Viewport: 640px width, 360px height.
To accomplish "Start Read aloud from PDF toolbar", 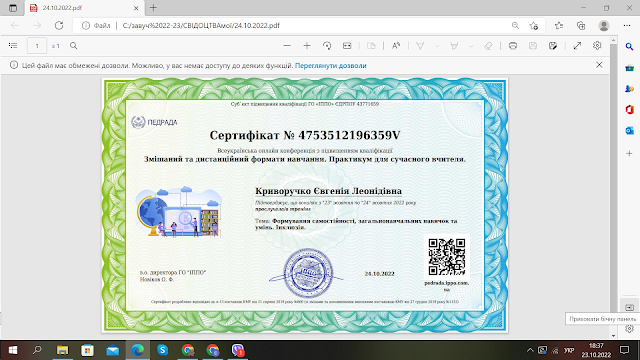I will (x=396, y=46).
